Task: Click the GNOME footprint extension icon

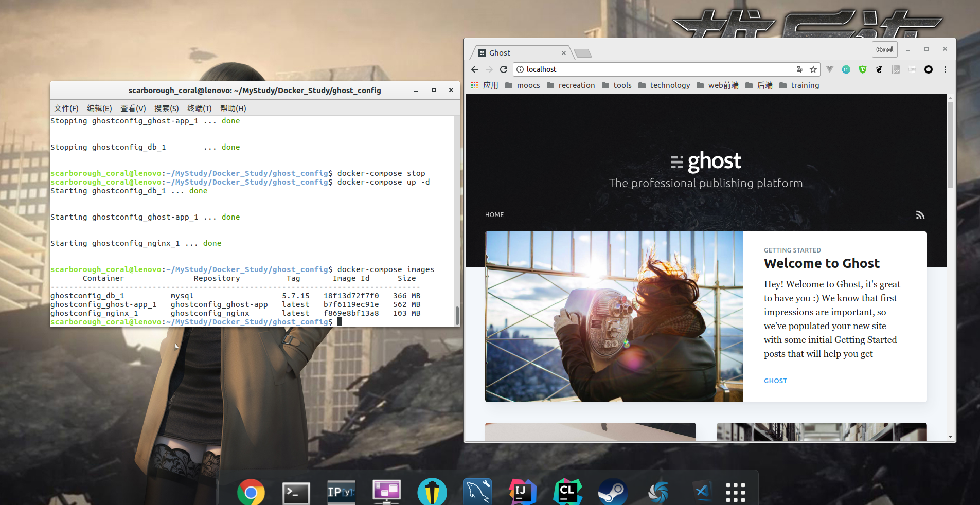Action: [879, 69]
